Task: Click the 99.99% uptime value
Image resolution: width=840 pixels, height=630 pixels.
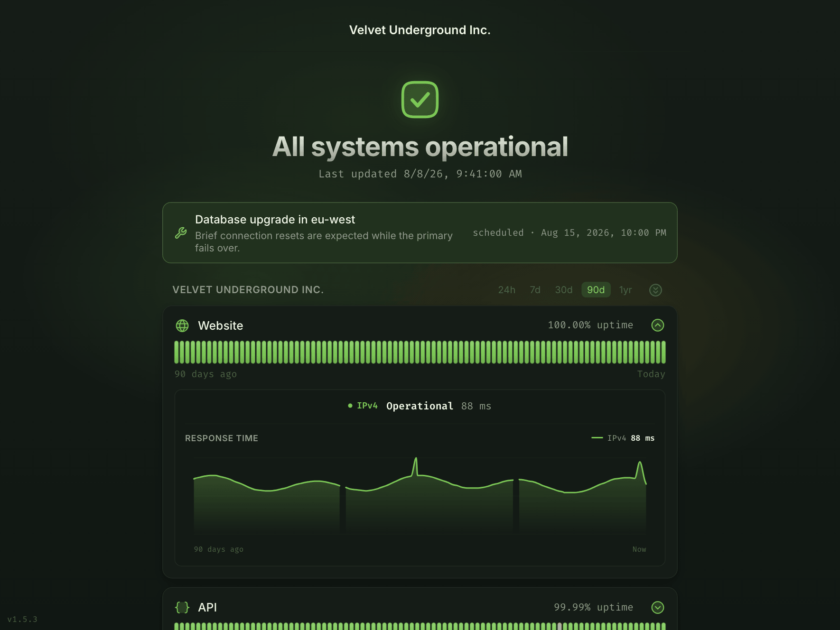Action: pos(593,607)
